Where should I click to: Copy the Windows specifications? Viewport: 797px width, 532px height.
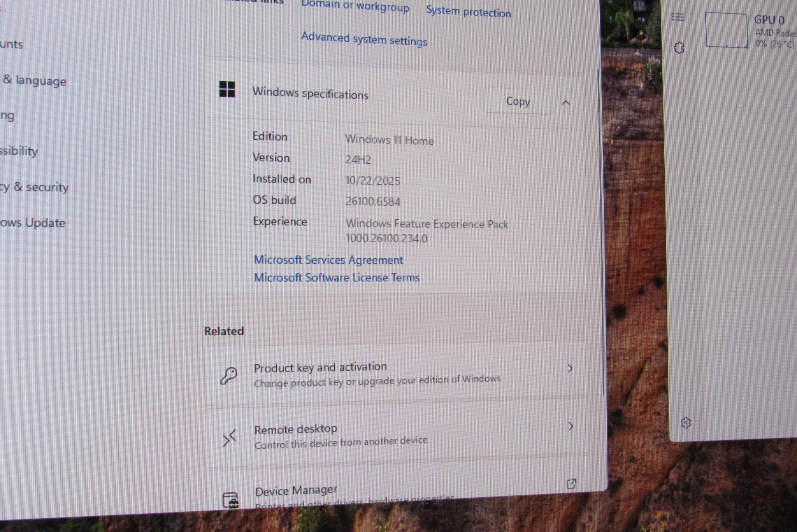coord(518,101)
